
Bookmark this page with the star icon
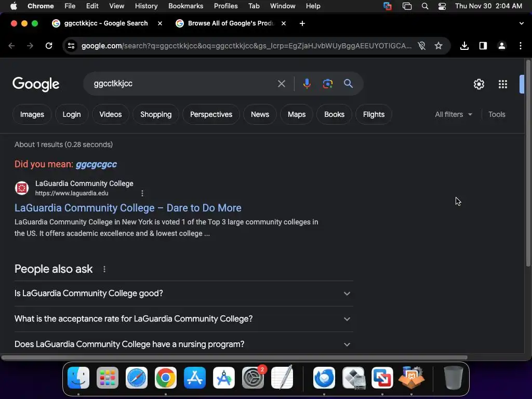pos(438,46)
